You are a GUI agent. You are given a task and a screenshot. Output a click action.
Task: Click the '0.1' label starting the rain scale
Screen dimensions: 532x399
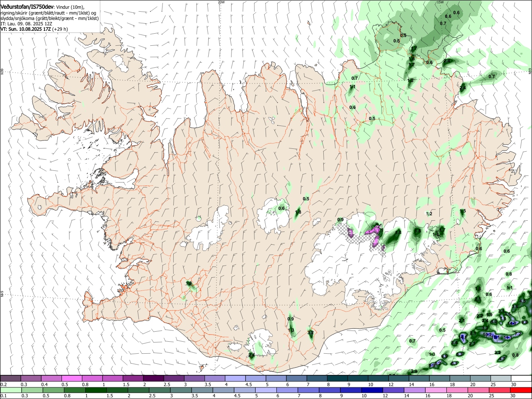3,396
